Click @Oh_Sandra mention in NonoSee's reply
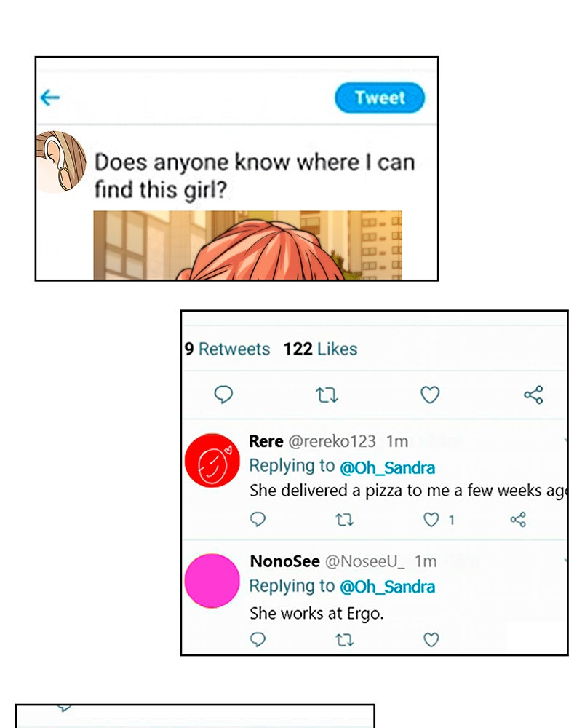582x728 pixels. pyautogui.click(x=387, y=586)
